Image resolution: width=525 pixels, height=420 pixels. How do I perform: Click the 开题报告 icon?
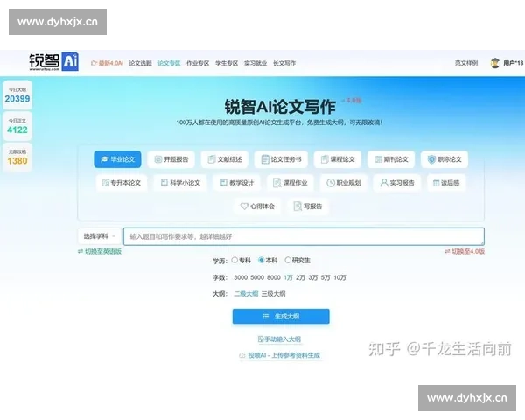(x=157, y=159)
